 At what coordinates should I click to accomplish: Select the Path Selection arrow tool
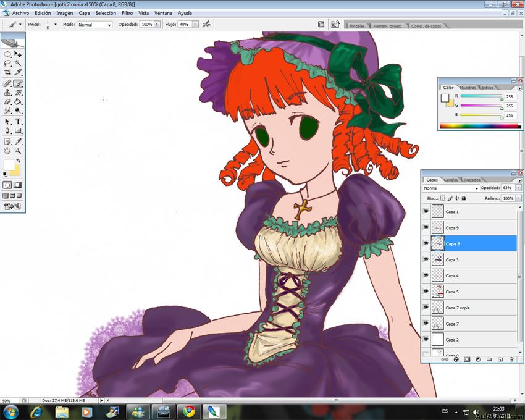coord(7,122)
